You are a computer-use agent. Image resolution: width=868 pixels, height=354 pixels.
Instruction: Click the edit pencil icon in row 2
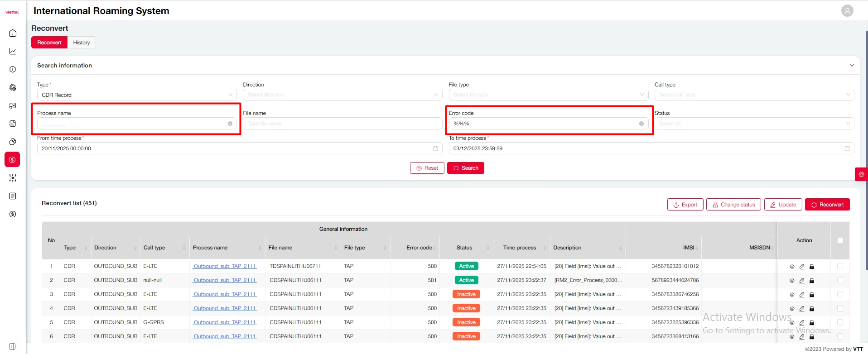pyautogui.click(x=802, y=281)
